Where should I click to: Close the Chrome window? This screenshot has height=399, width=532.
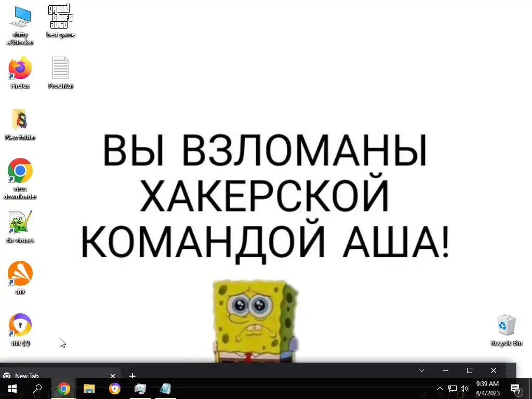[494, 370]
